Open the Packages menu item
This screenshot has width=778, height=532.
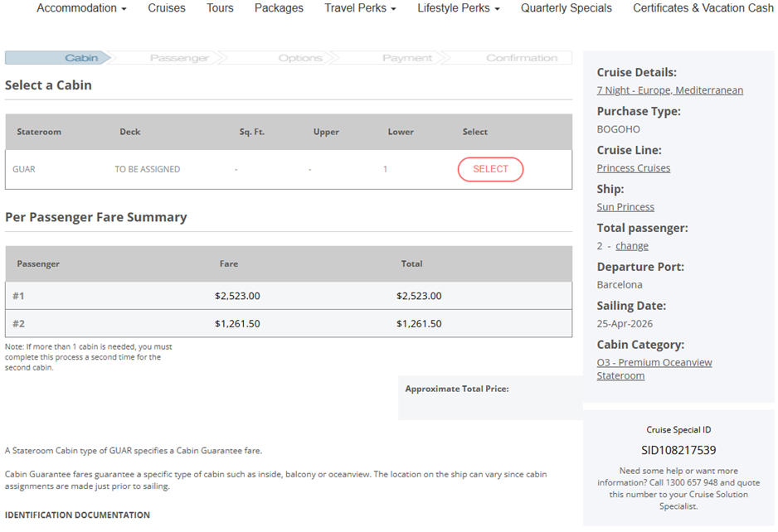[279, 8]
